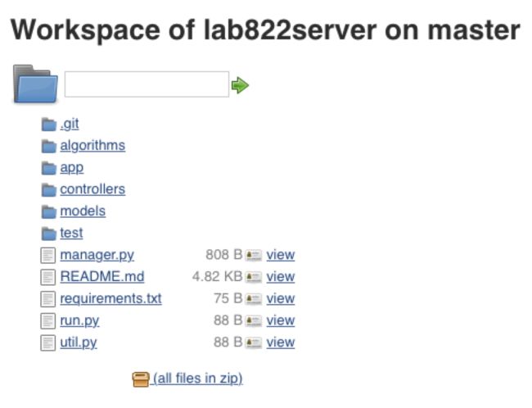The height and width of the screenshot is (408, 532).
Task: Download all files in zip
Action: (x=198, y=379)
